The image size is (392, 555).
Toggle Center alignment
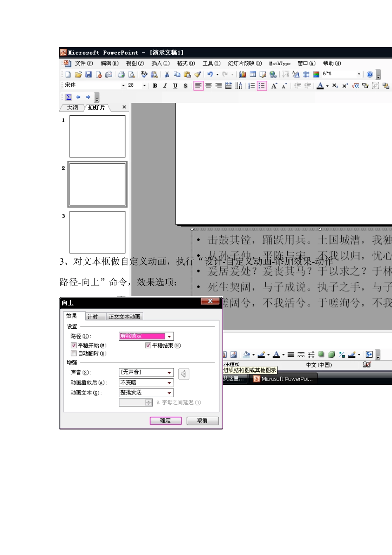click(x=208, y=86)
